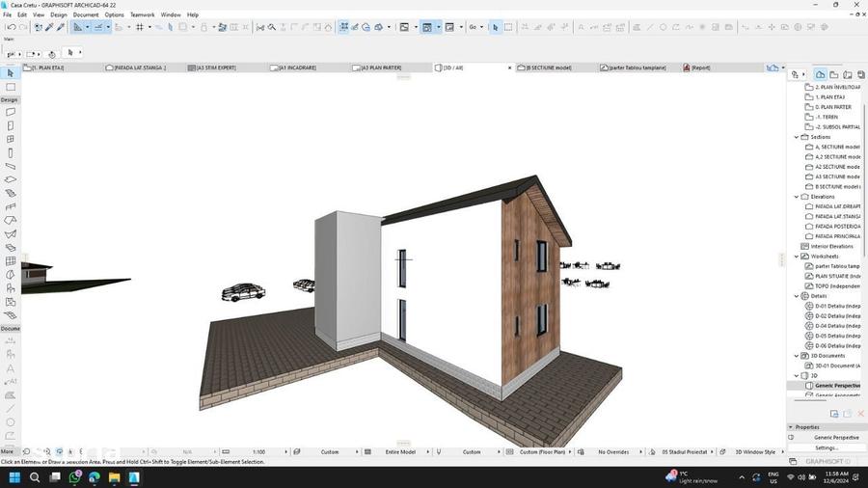The width and height of the screenshot is (868, 488).
Task: Open the 3D Window Style dropdown
Action: [x=754, y=452]
